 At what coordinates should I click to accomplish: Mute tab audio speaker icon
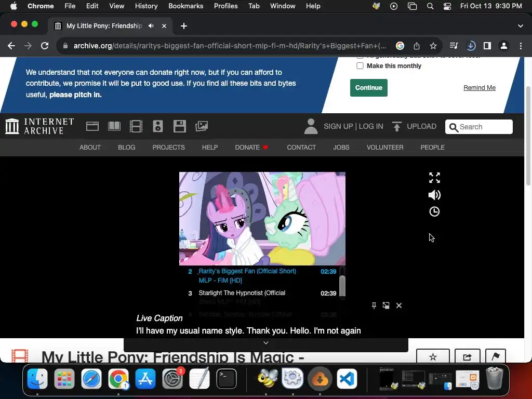pyautogui.click(x=151, y=26)
